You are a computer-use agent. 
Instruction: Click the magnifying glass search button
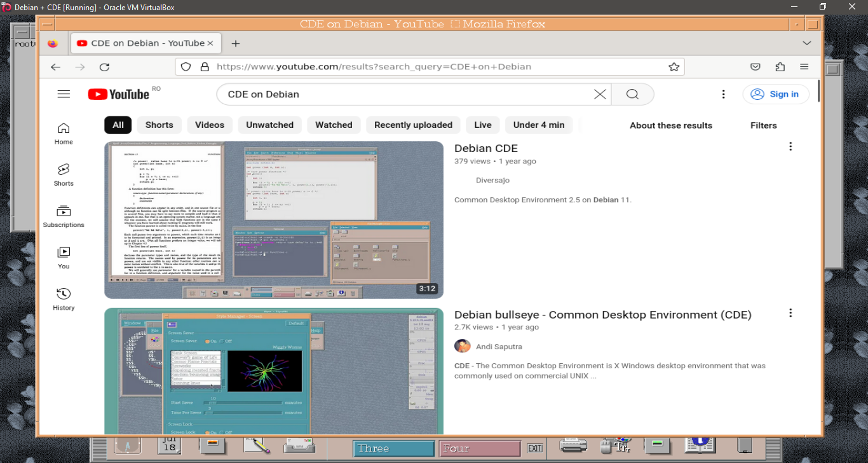pyautogui.click(x=632, y=94)
